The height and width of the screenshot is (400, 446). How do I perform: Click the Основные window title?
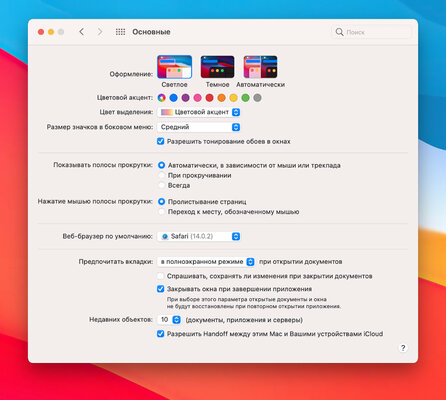pyautogui.click(x=151, y=32)
